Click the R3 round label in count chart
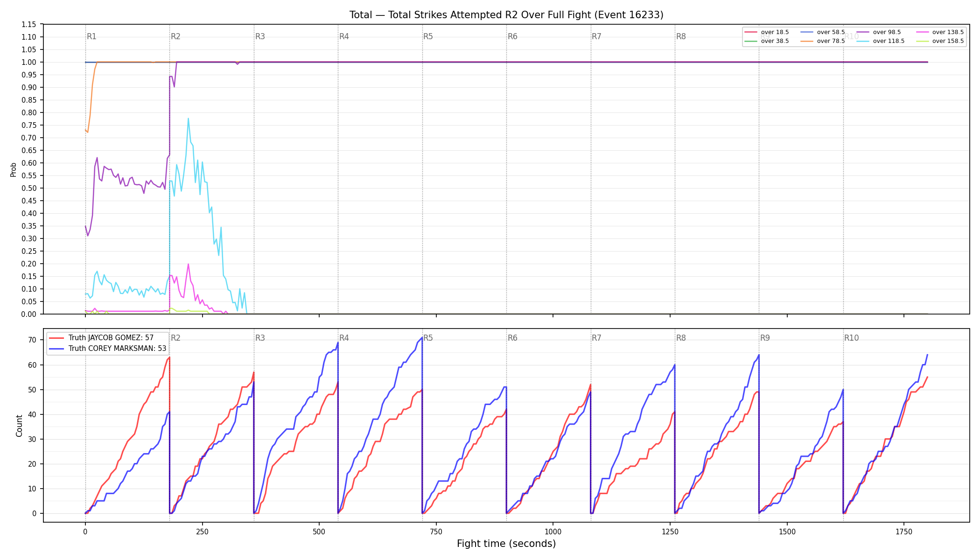This screenshot has height=560, width=980. [x=260, y=338]
